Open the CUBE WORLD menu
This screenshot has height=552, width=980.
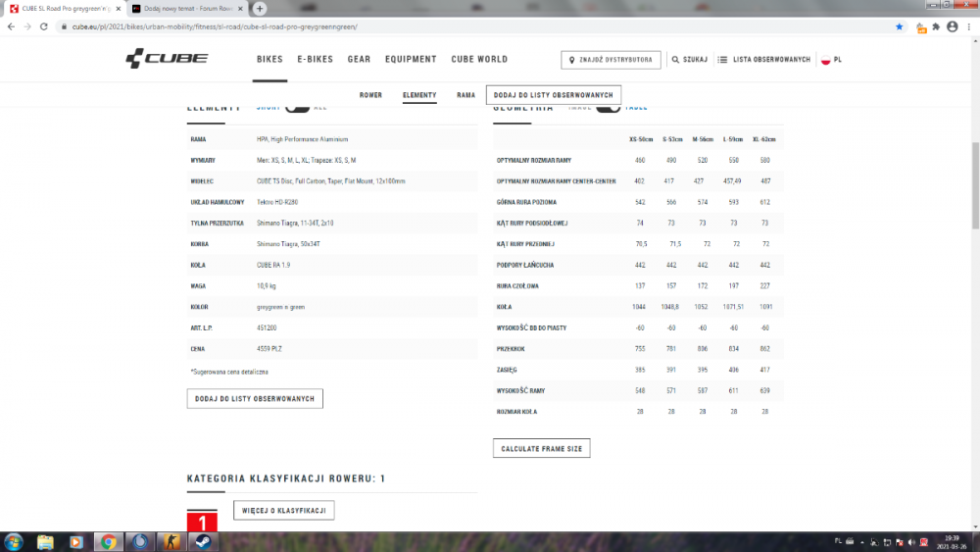tap(479, 60)
